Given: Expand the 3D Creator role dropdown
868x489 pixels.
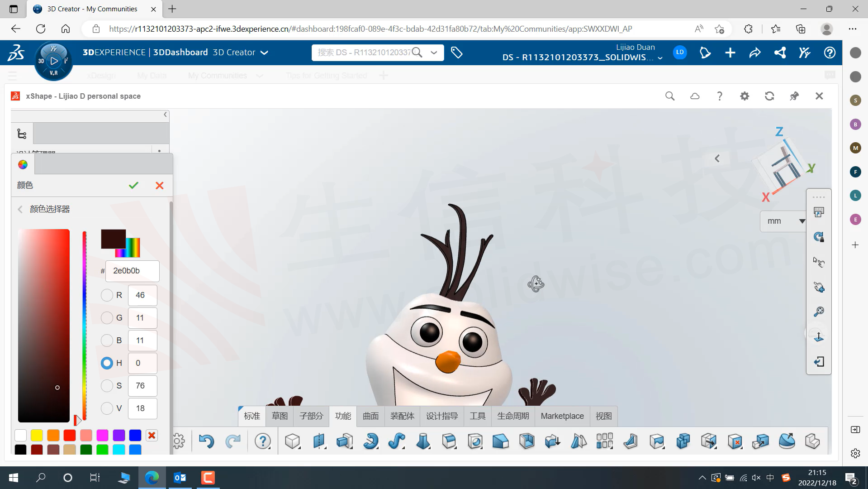Looking at the screenshot, I should click(x=265, y=53).
